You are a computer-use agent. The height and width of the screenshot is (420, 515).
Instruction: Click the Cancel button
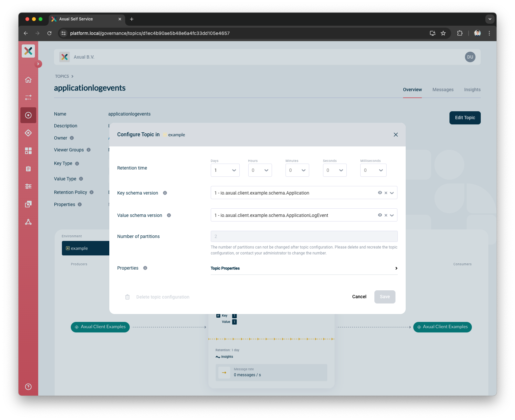pyautogui.click(x=359, y=297)
